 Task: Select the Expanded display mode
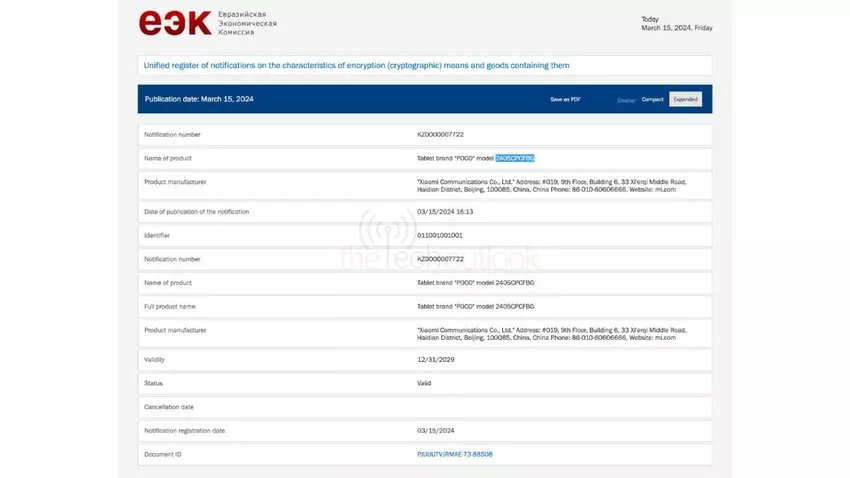coord(685,99)
